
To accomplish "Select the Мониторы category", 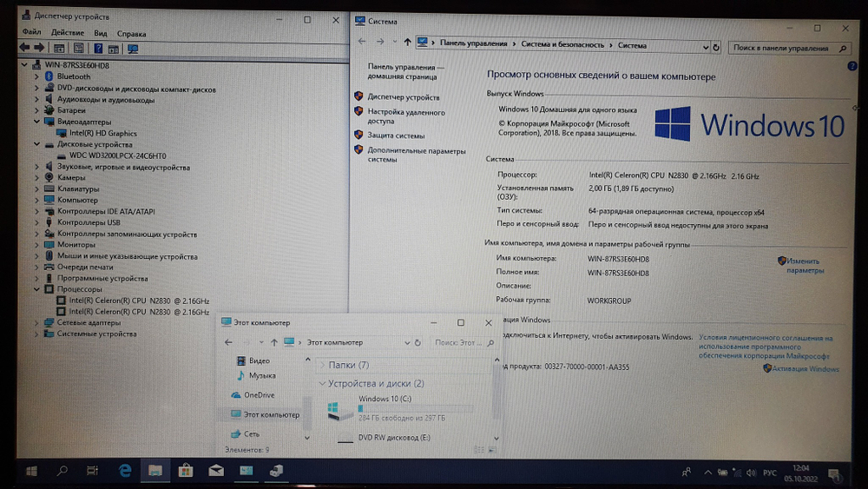I will click(76, 244).
